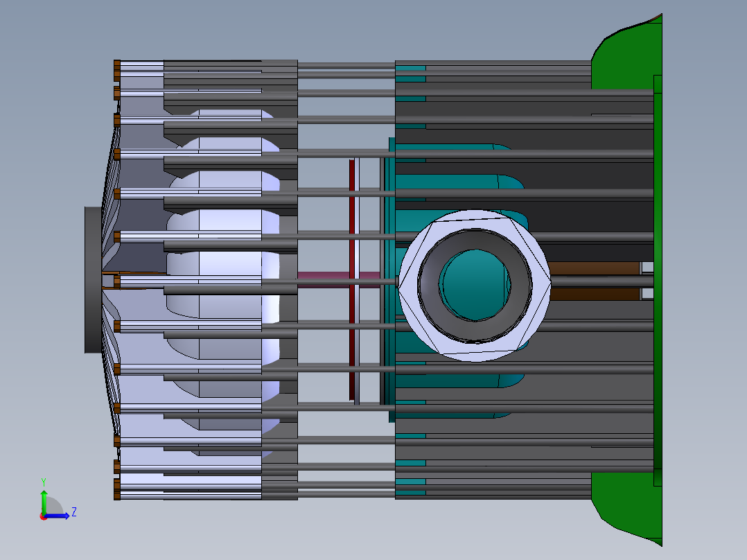Select the green flange at bottom right

pos(628,506)
